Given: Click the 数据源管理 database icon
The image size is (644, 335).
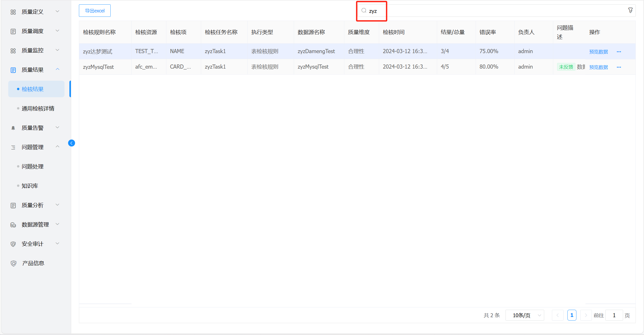Looking at the screenshot, I should tap(13, 225).
